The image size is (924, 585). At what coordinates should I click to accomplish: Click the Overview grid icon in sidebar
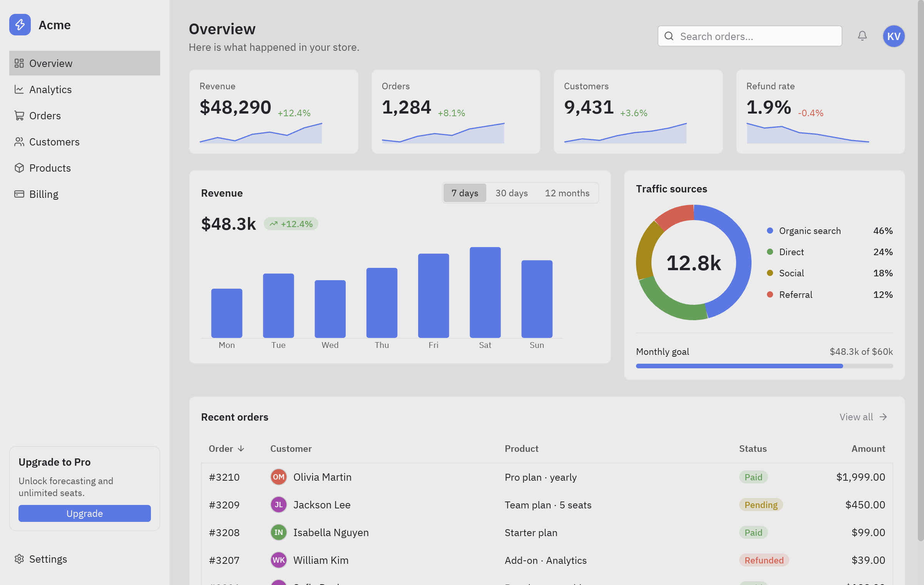19,63
